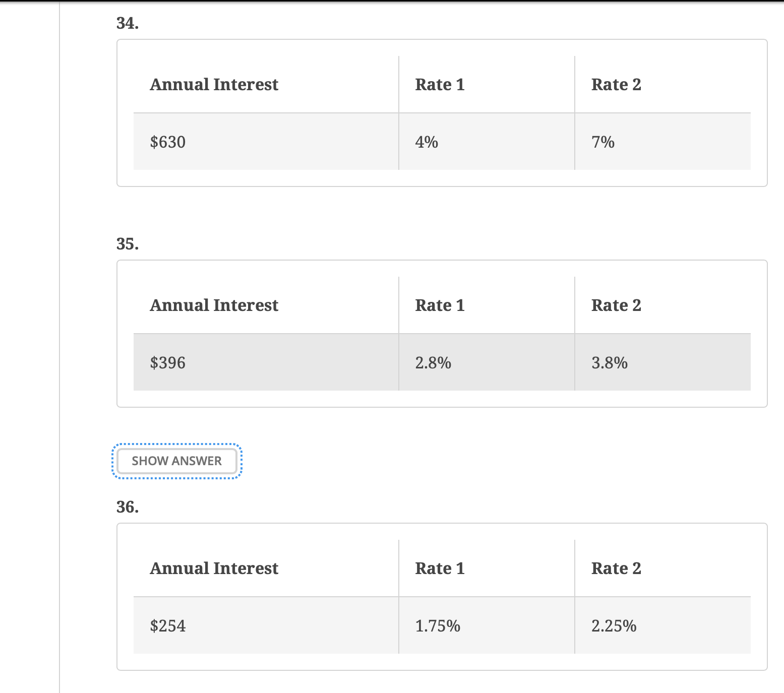Click the problem number 36 label

[128, 507]
